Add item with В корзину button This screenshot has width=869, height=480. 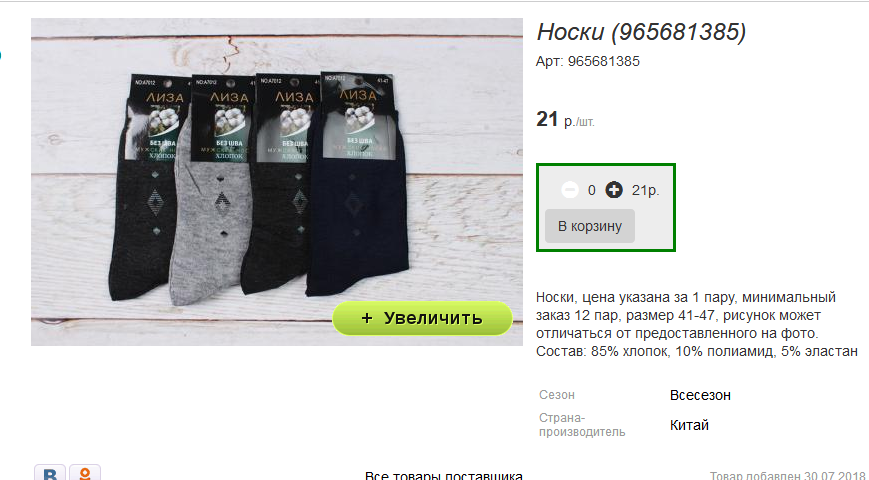point(590,226)
